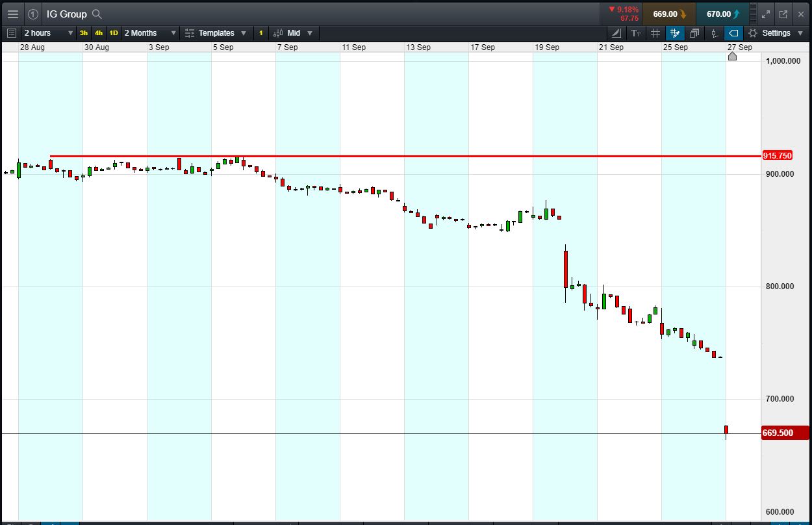
Task: Click the 25 Sep date label
Action: [x=676, y=47]
